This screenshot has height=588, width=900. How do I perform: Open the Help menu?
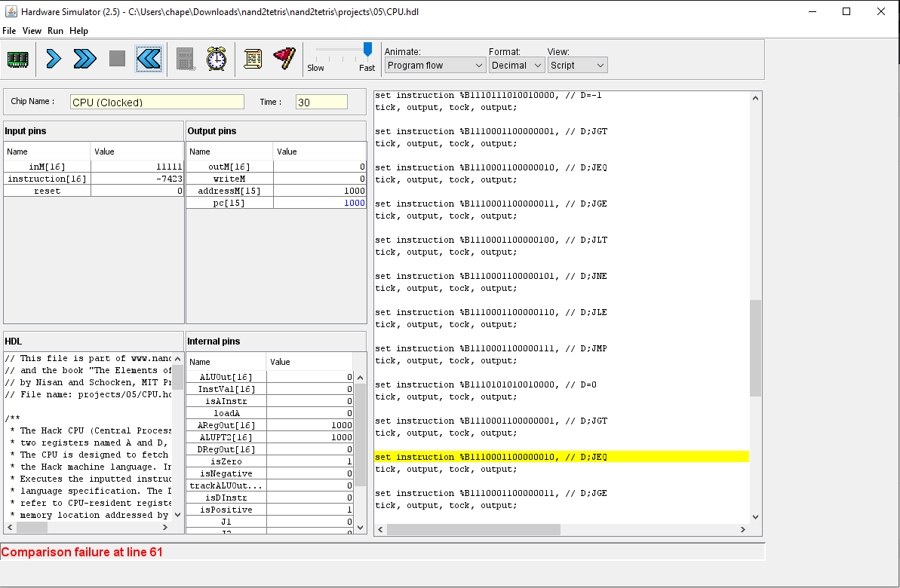[x=78, y=31]
